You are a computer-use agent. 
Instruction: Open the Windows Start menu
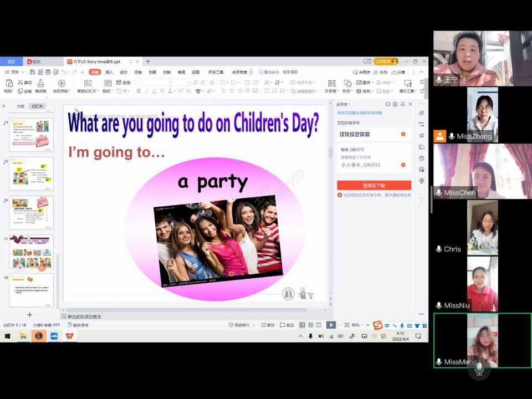point(7,336)
